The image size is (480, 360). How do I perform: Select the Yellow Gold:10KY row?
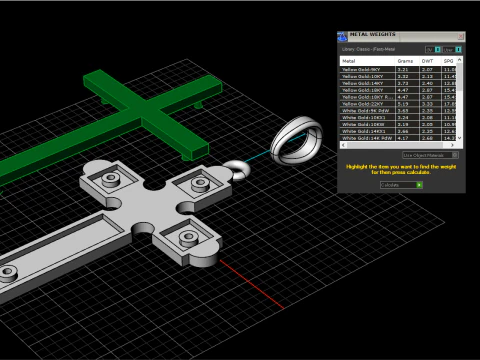coord(398,76)
